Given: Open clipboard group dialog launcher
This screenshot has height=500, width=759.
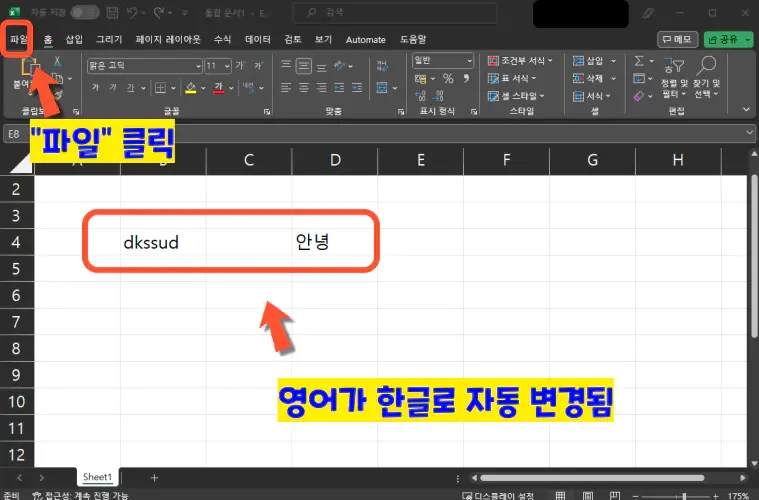Looking at the screenshot, I should click(x=76, y=112).
